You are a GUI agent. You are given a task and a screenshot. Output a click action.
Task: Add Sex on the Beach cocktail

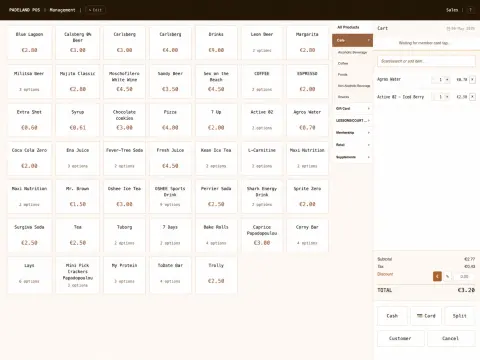(216, 82)
